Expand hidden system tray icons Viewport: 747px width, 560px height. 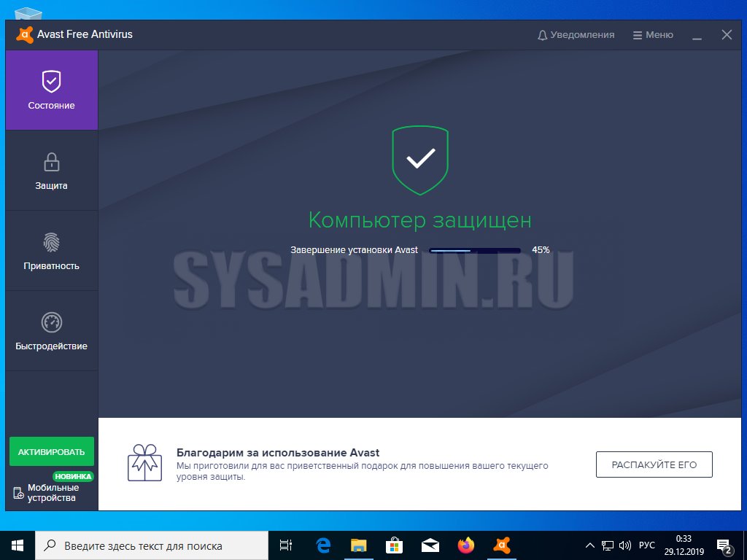[x=590, y=545]
